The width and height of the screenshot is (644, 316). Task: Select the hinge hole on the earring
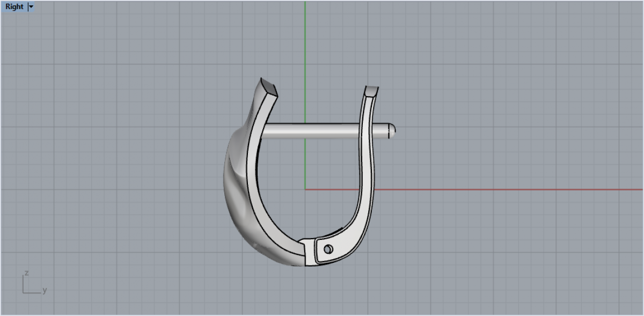[328, 249]
